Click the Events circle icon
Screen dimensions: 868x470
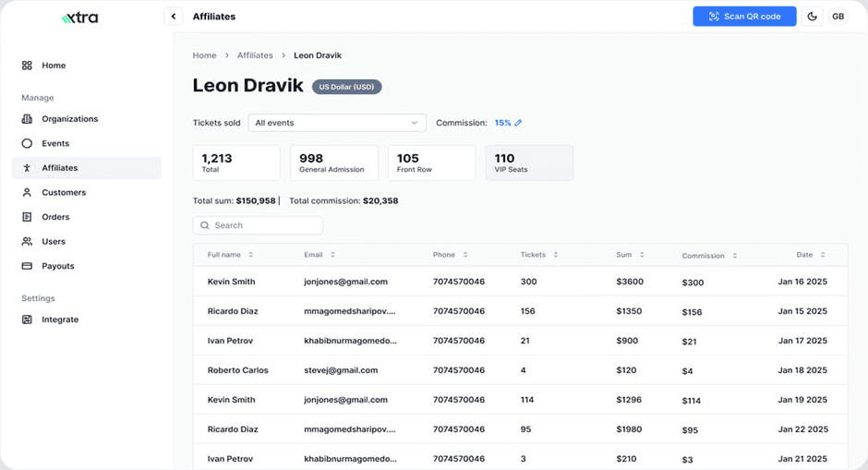click(27, 144)
